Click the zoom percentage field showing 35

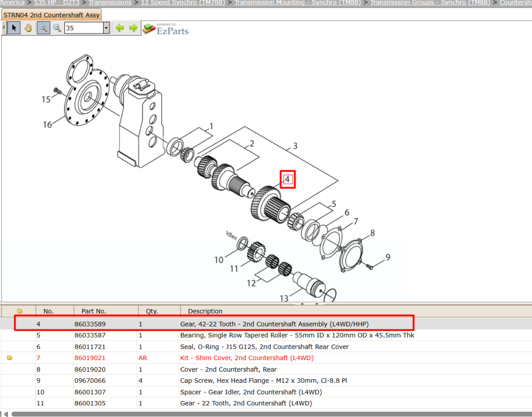[x=84, y=28]
